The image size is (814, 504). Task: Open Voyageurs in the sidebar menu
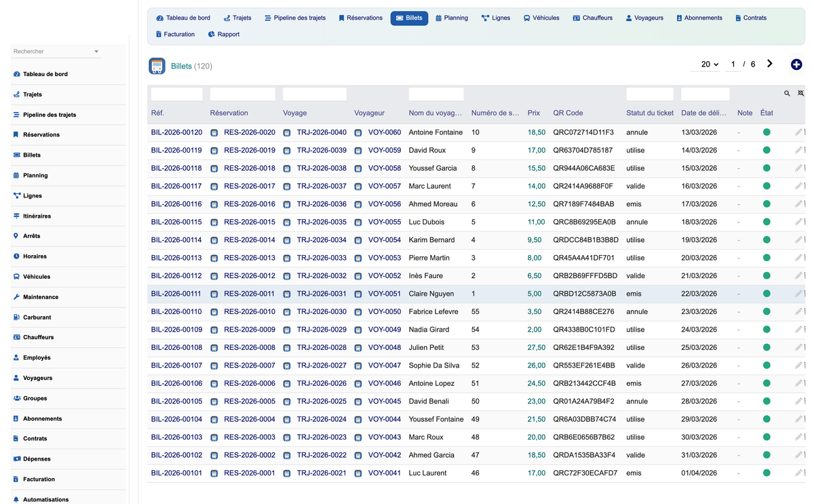(x=37, y=378)
